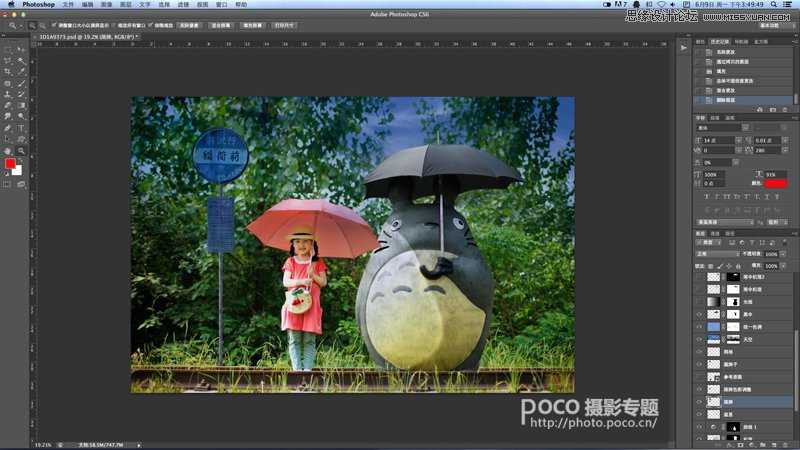
Task: Open anti-aliasing dropdown in Character panel
Action: 778,222
